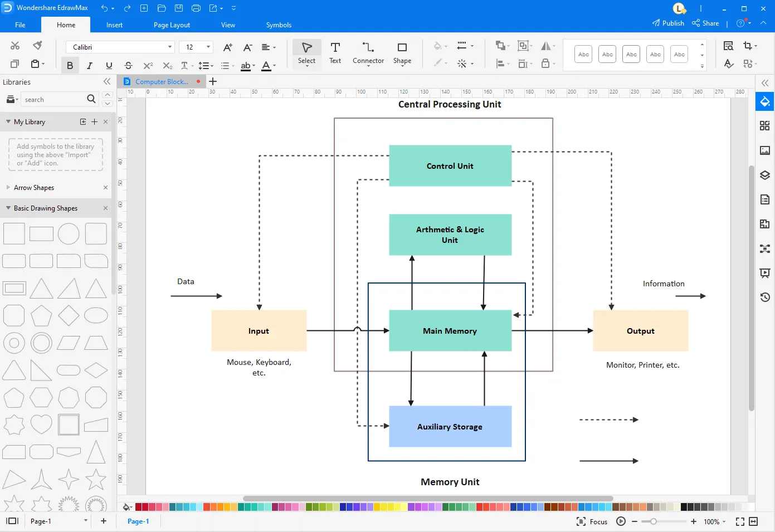Screen dimensions: 775x532
Task: Decrease font size with A- icon
Action: tap(248, 47)
